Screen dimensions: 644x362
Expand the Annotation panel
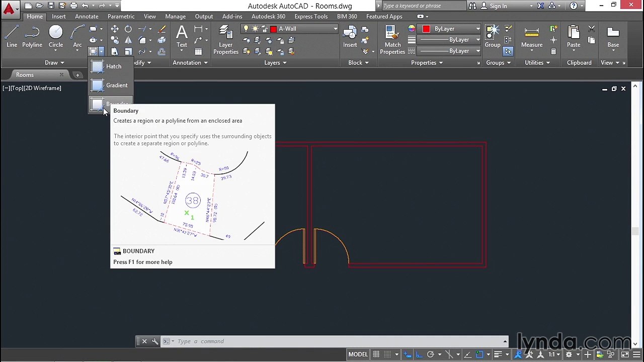[190, 63]
